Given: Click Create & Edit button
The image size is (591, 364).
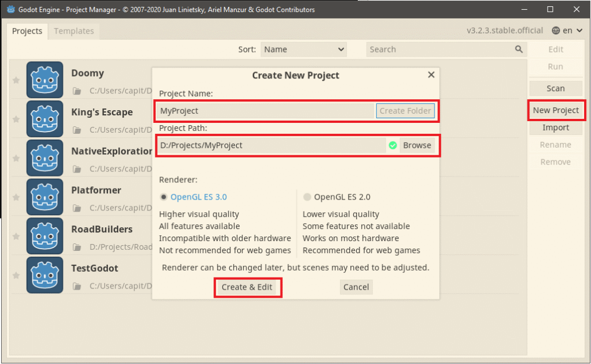Looking at the screenshot, I should coord(247,287).
